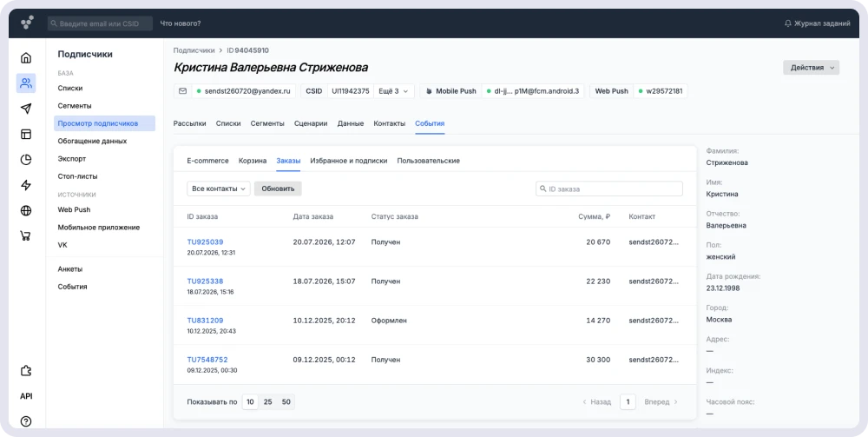Open the lightning bolt automation icon
868x437 pixels.
26,185
